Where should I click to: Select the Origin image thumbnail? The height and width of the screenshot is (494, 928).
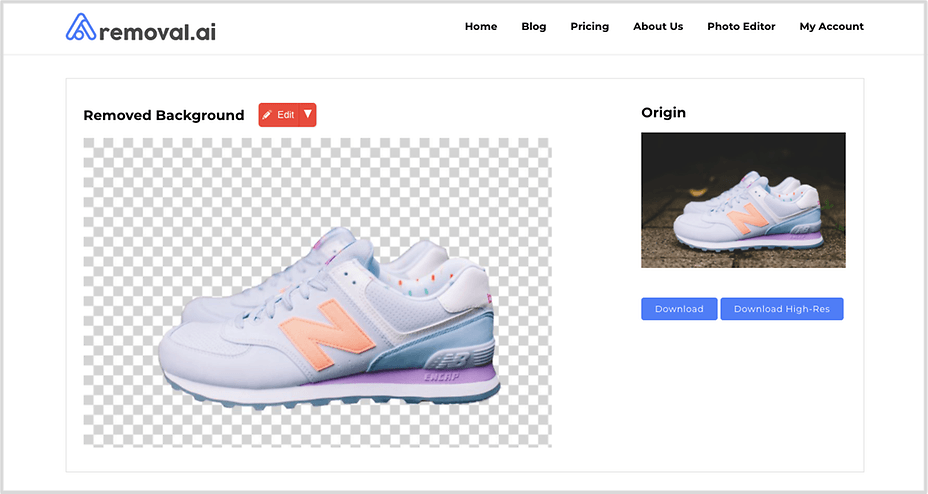tap(743, 200)
